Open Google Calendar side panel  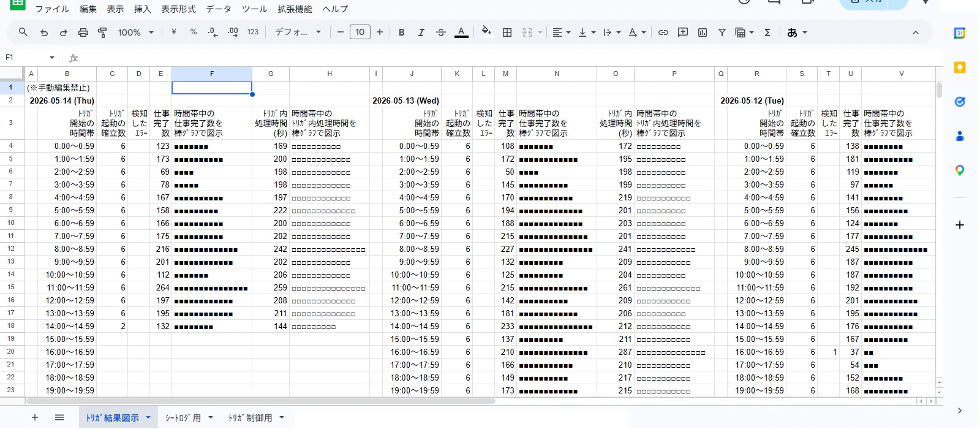[x=960, y=34]
